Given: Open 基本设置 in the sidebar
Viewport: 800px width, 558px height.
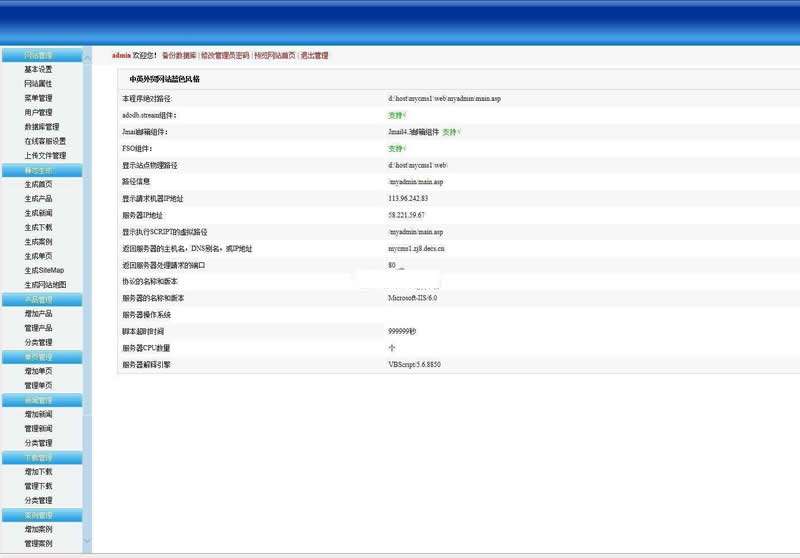Looking at the screenshot, I should click(38, 70).
